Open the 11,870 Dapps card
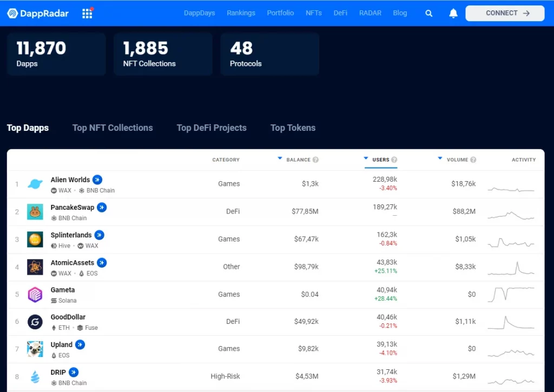The width and height of the screenshot is (554, 392). 56,54
